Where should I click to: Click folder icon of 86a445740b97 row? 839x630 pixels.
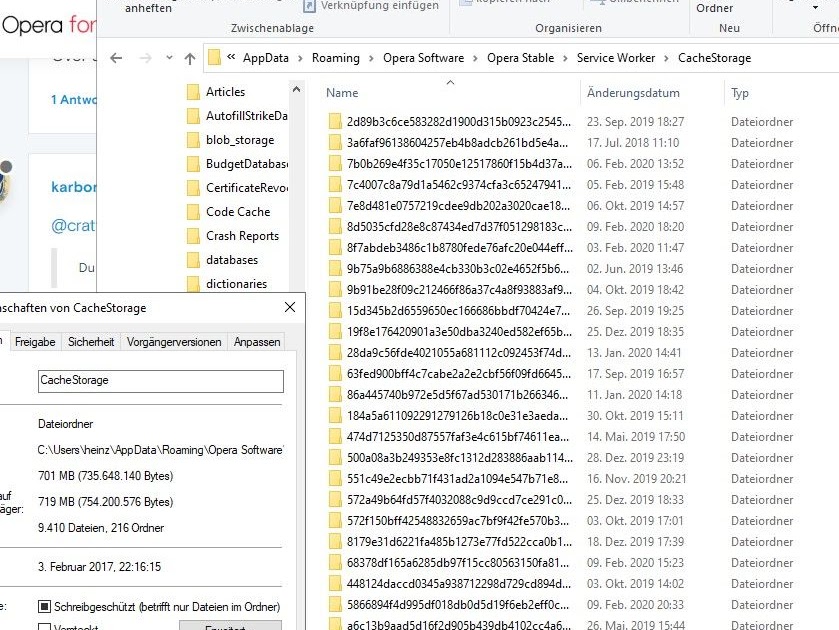click(335, 394)
